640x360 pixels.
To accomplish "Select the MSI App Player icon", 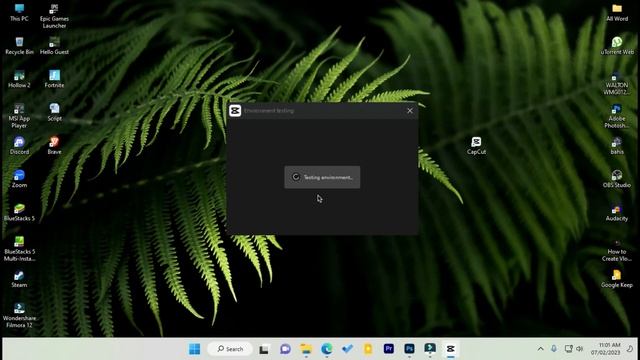I will [x=19, y=116].
